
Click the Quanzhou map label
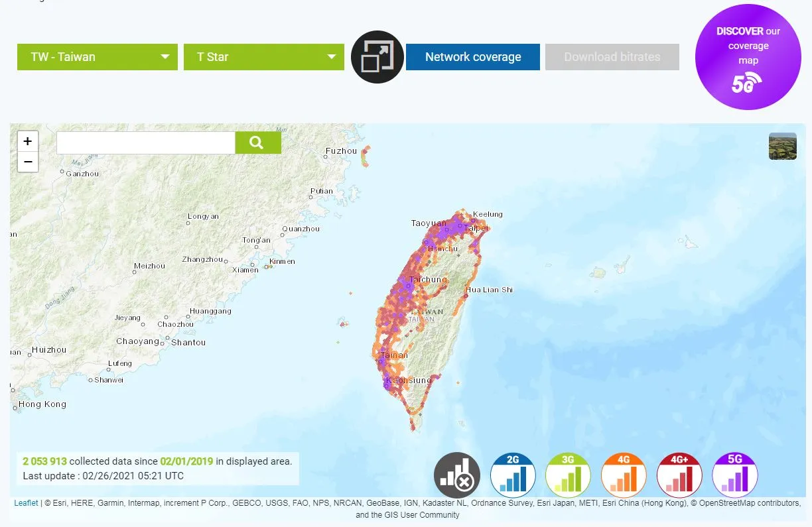point(301,229)
